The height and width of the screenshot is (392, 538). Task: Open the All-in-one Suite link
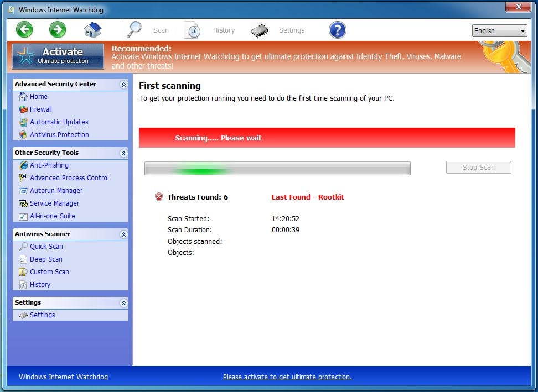[53, 216]
